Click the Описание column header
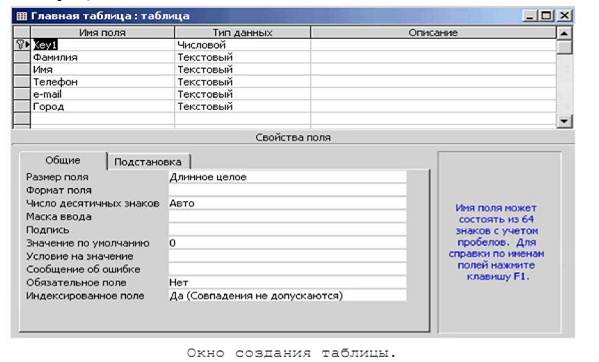Image resolution: width=599 pixels, height=362 pixels. click(x=433, y=32)
